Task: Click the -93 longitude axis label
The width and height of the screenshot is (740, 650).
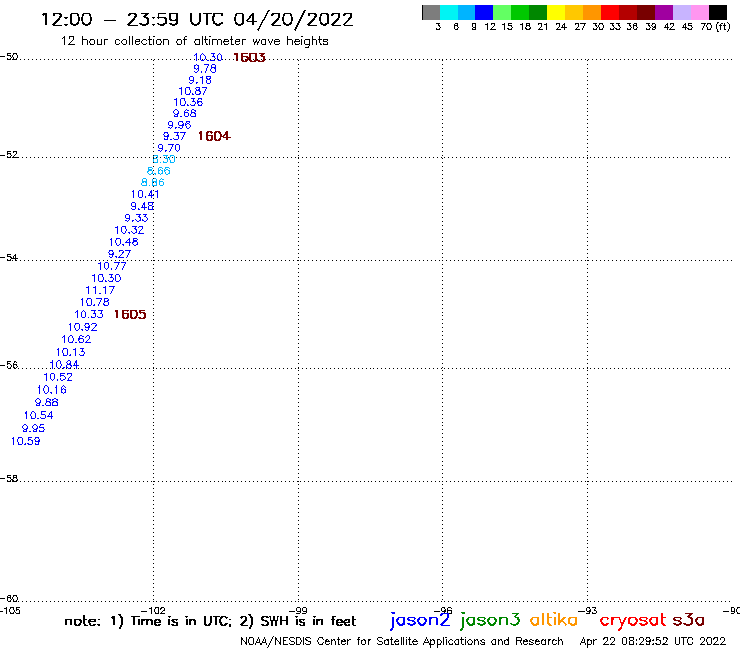Action: click(587, 611)
